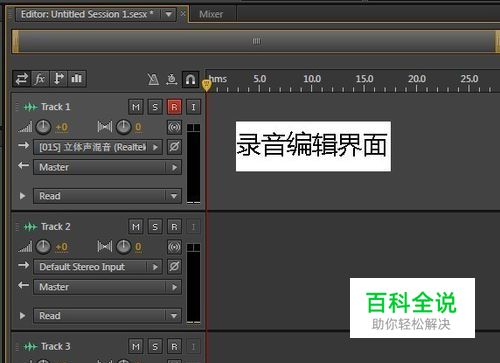500x363 pixels.
Task: Click Monitor Input button on Track 2
Action: pyautogui.click(x=193, y=227)
